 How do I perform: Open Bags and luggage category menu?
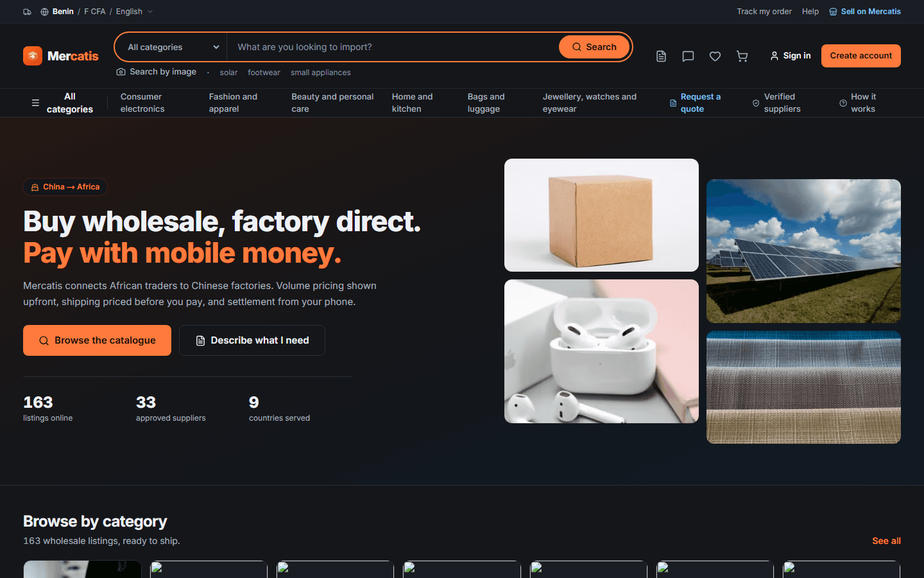(x=486, y=103)
